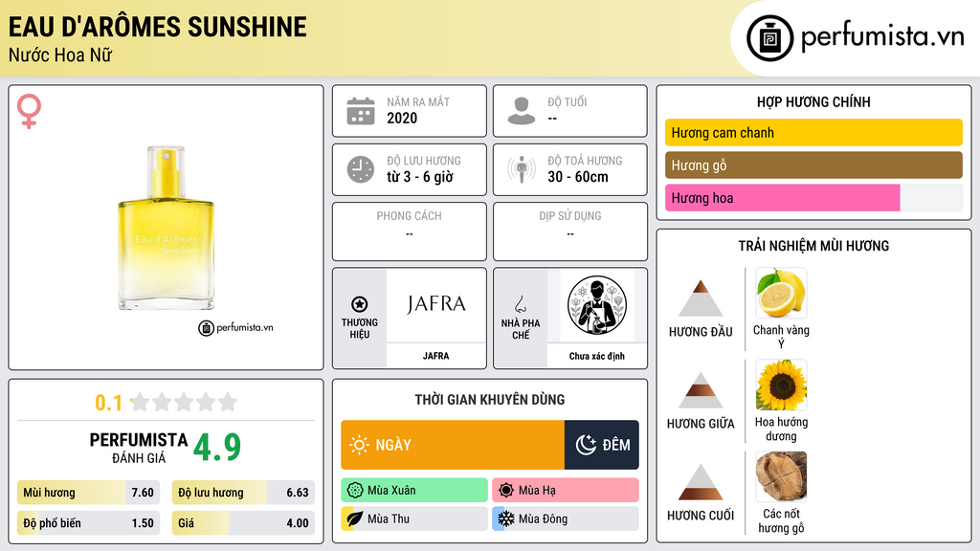Click the JAFRA brand name label

pyautogui.click(x=435, y=356)
